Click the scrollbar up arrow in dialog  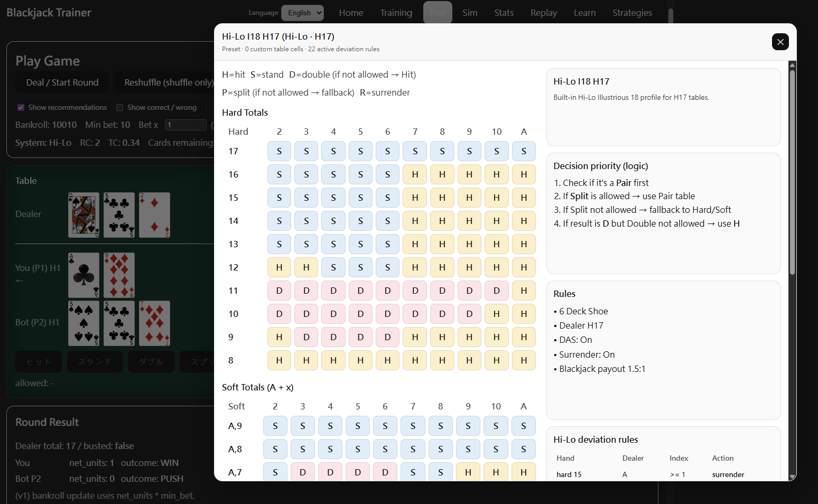[x=792, y=65]
